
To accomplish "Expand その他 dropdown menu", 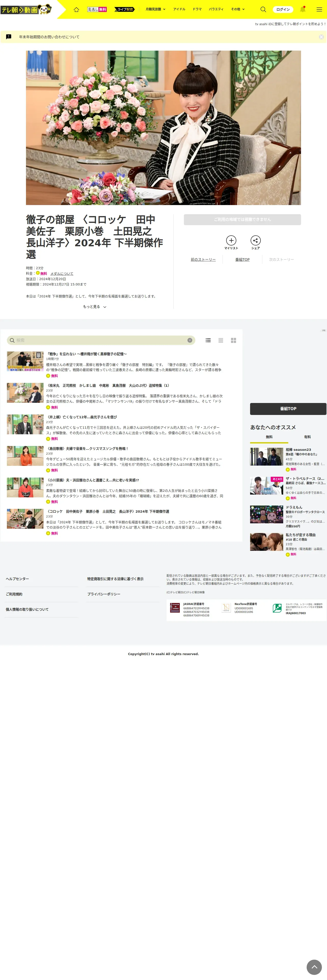I will tap(238, 9).
